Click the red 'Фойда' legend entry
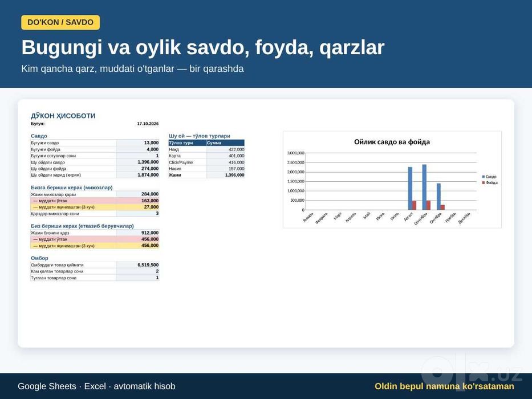 coord(490,183)
